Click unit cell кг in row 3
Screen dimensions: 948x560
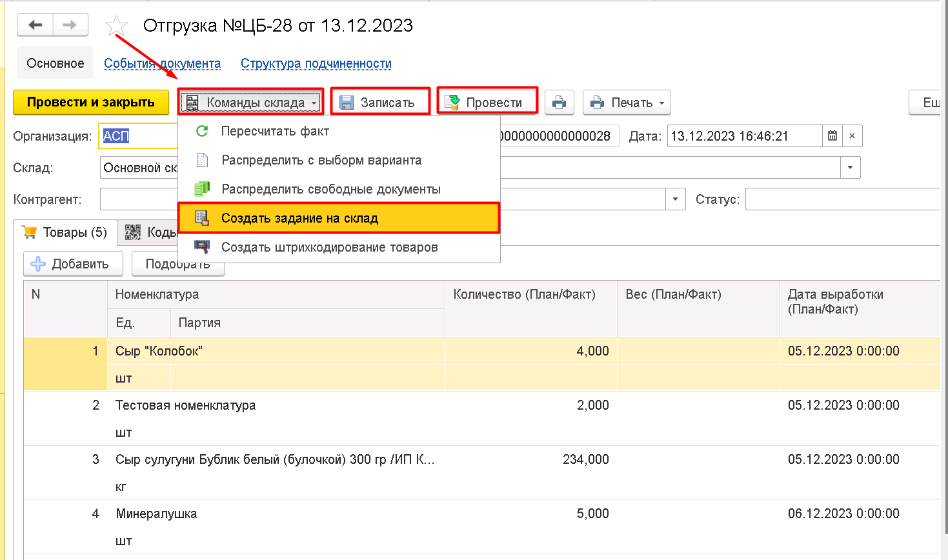click(x=139, y=486)
